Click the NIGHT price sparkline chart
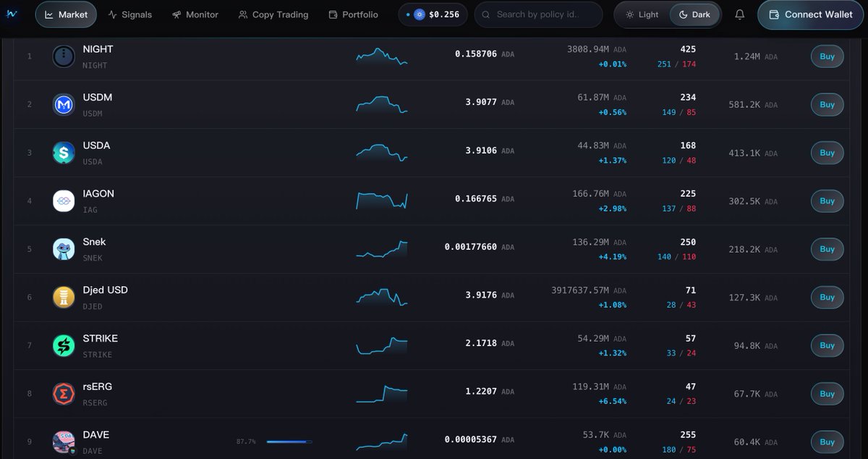This screenshot has height=459, width=868. 382,56
